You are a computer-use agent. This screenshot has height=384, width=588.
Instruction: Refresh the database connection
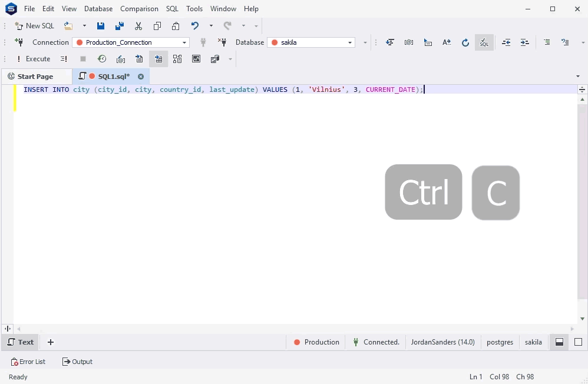(465, 42)
